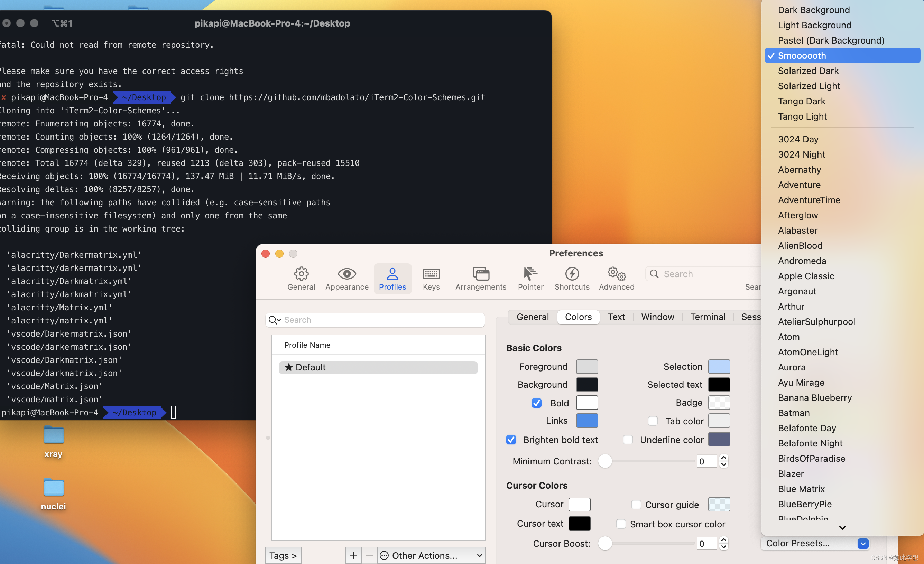The width and height of the screenshot is (924, 564).
Task: Switch to the Window profile tab
Action: pyautogui.click(x=657, y=317)
